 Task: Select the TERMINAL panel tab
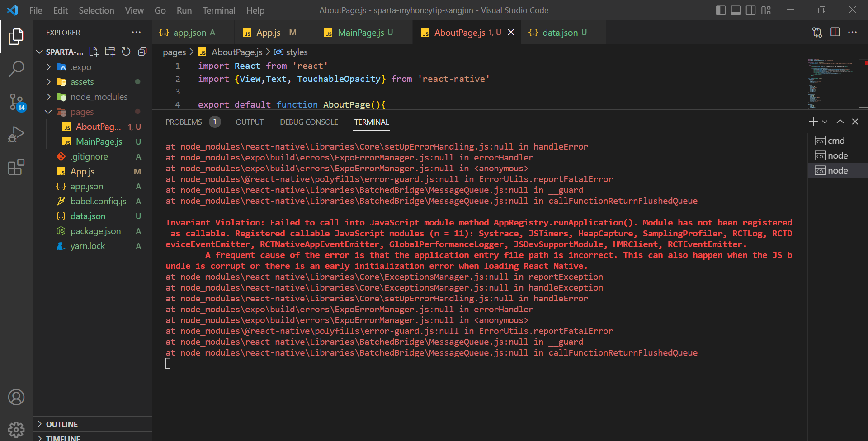pos(372,122)
